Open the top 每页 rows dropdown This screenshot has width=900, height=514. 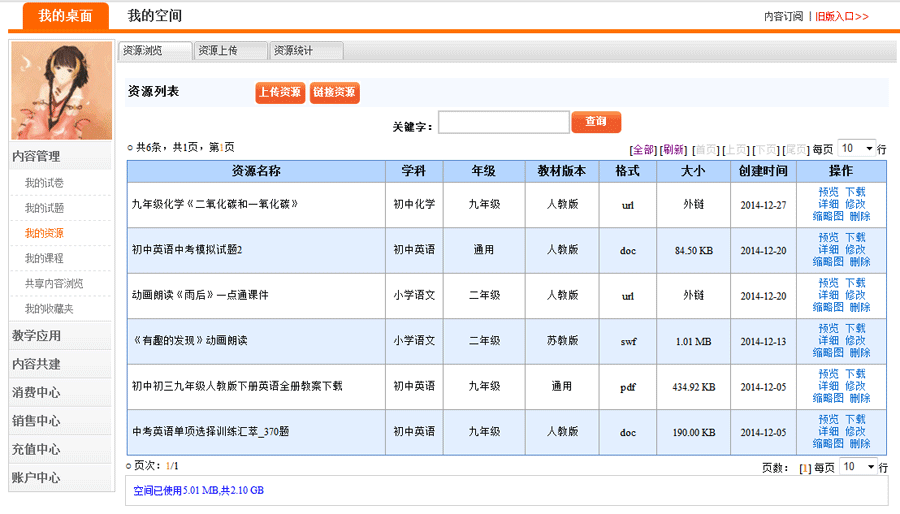coord(856,149)
